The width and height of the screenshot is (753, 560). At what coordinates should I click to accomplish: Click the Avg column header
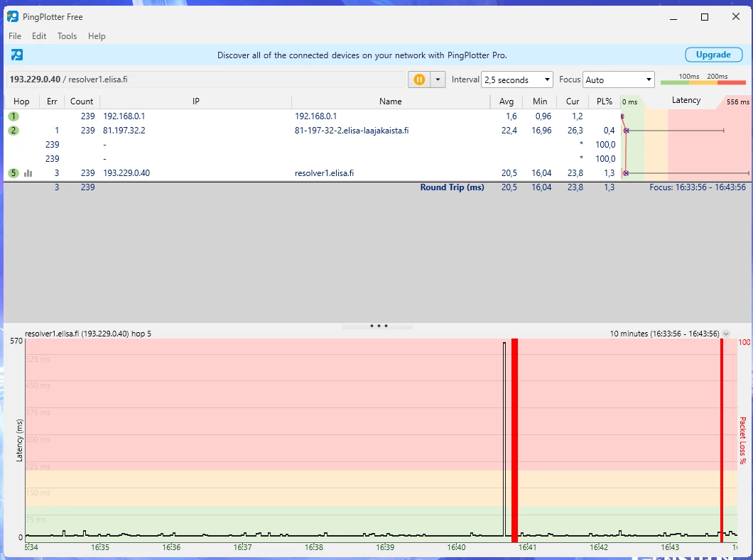(x=506, y=101)
